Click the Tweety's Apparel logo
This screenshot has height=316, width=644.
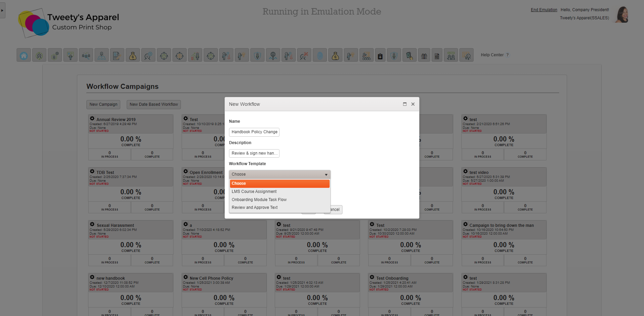tap(69, 22)
